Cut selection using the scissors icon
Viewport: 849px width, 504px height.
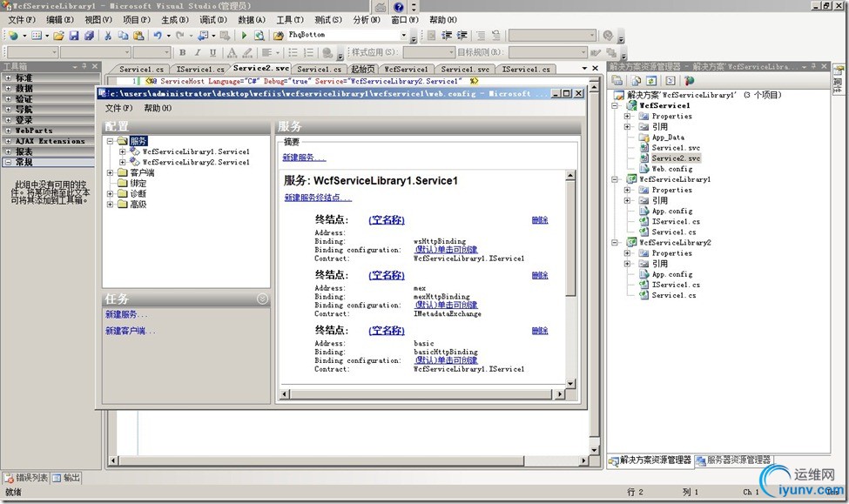coord(108,36)
